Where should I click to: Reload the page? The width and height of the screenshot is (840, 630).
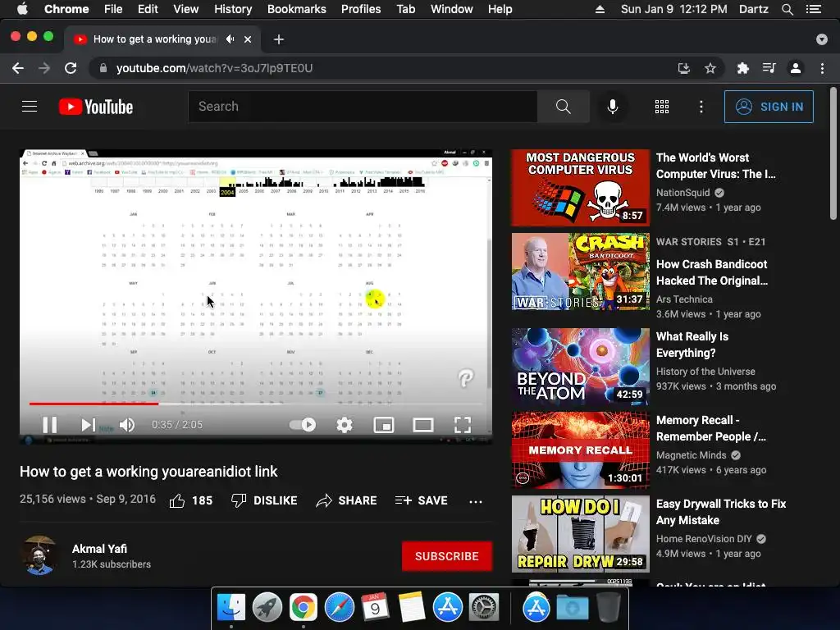(71, 68)
